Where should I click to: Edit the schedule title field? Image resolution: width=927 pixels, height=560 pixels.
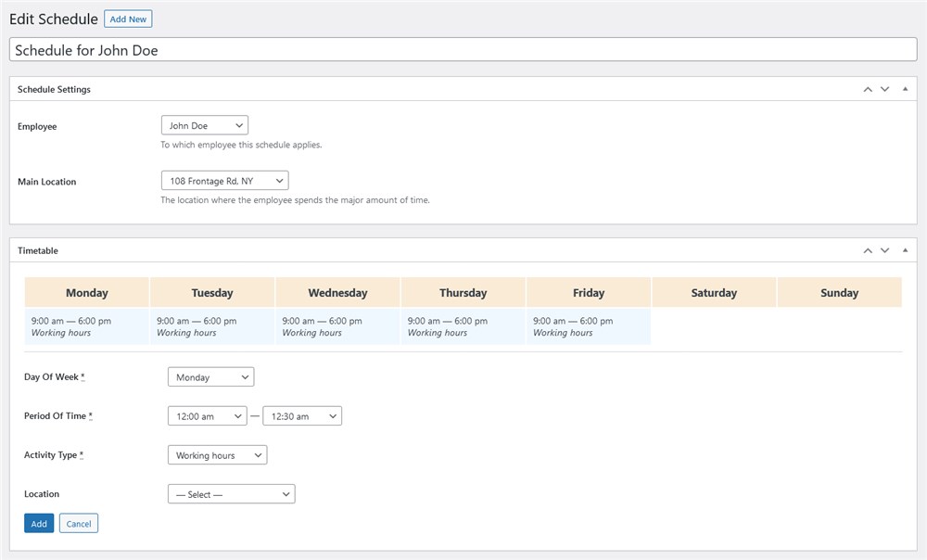pyautogui.click(x=463, y=50)
